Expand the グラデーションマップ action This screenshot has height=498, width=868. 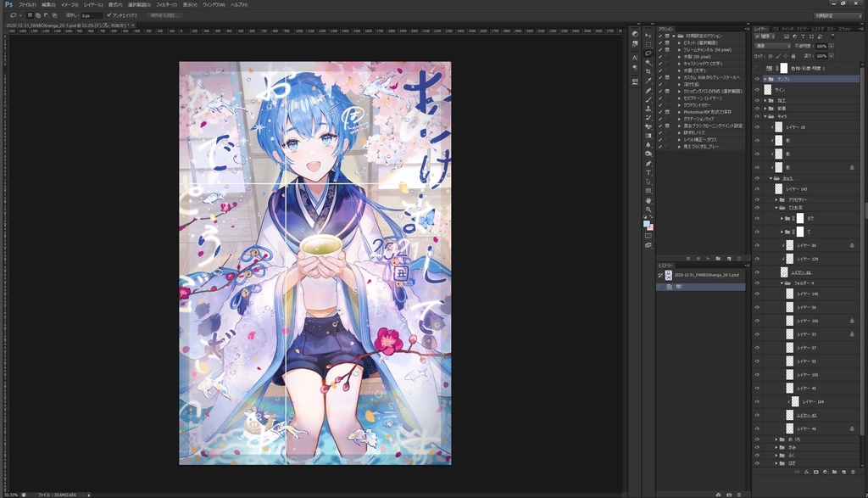(x=679, y=119)
